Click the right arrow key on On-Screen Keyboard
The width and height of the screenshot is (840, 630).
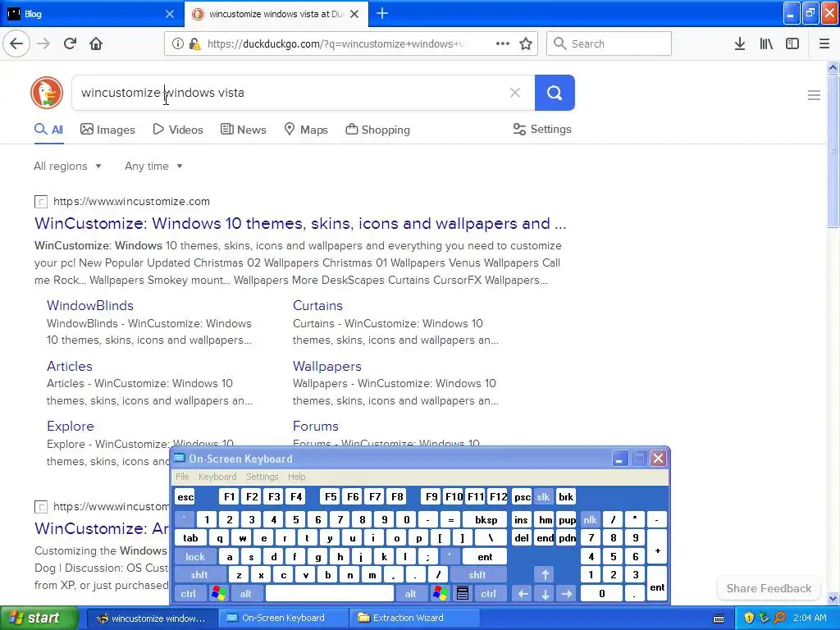(567, 594)
